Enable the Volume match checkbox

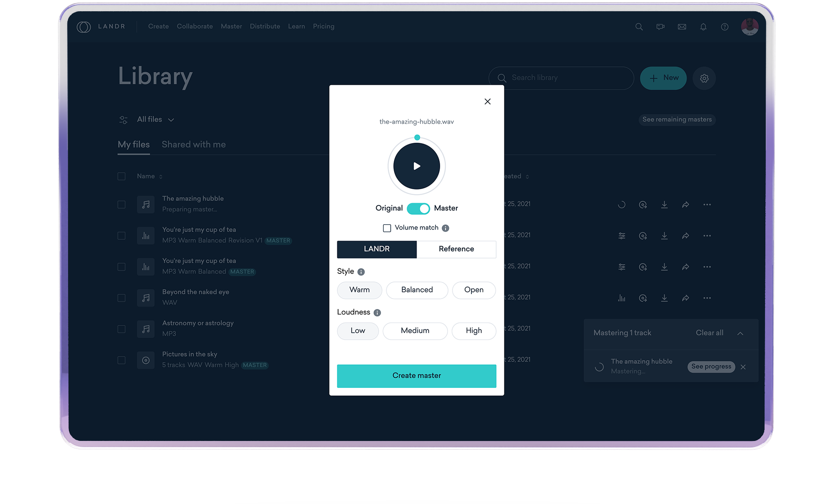(x=387, y=227)
